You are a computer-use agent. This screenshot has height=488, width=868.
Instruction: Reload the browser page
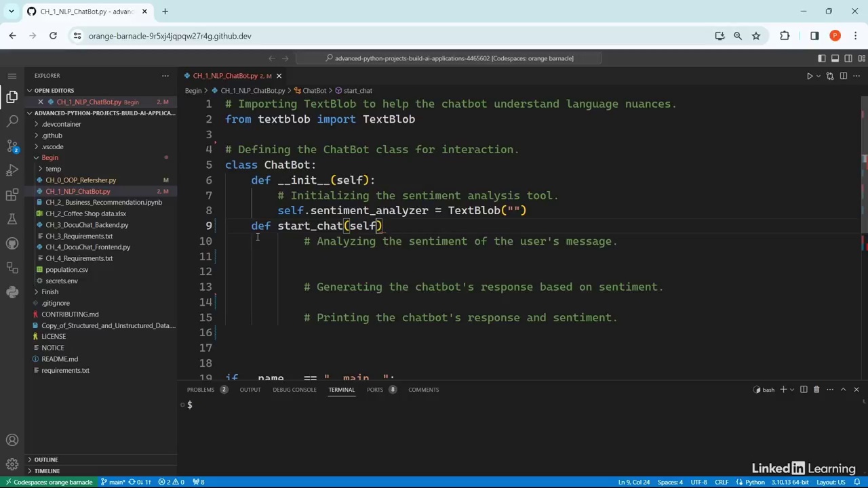coord(53,36)
